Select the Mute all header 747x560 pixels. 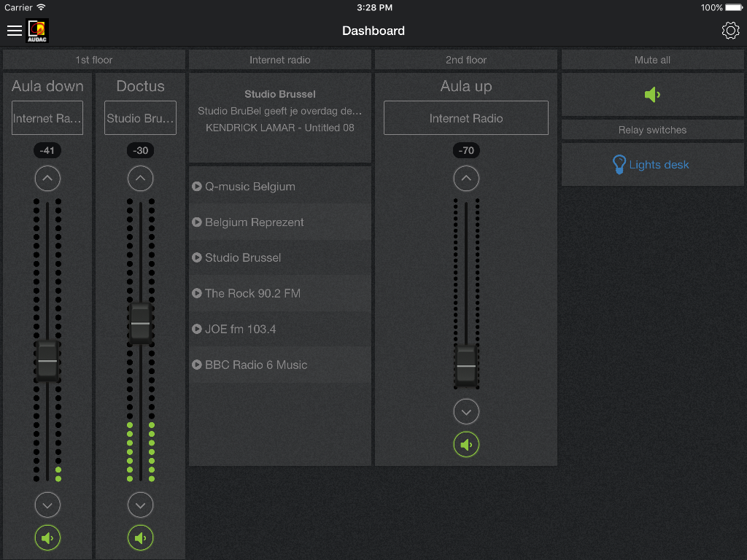coord(652,60)
